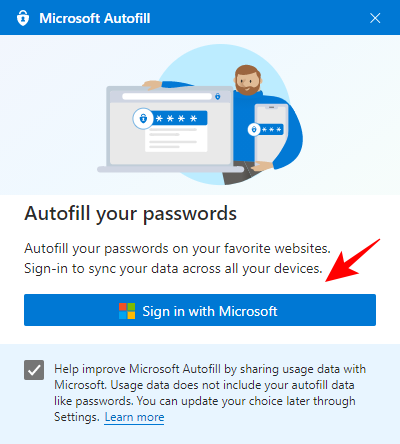
Task: Click the three-asterisk password field on phone
Action: (x=271, y=129)
